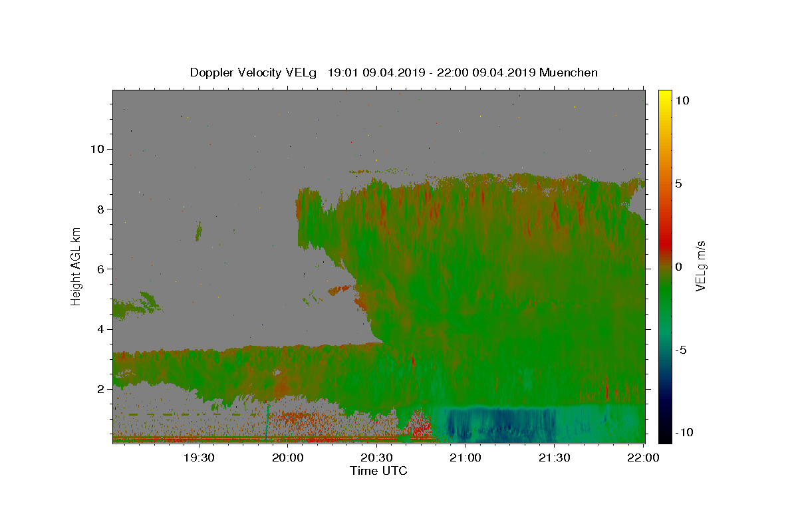Click the 19:30 time axis label
Screen dimensions: 798x532
click(199, 458)
